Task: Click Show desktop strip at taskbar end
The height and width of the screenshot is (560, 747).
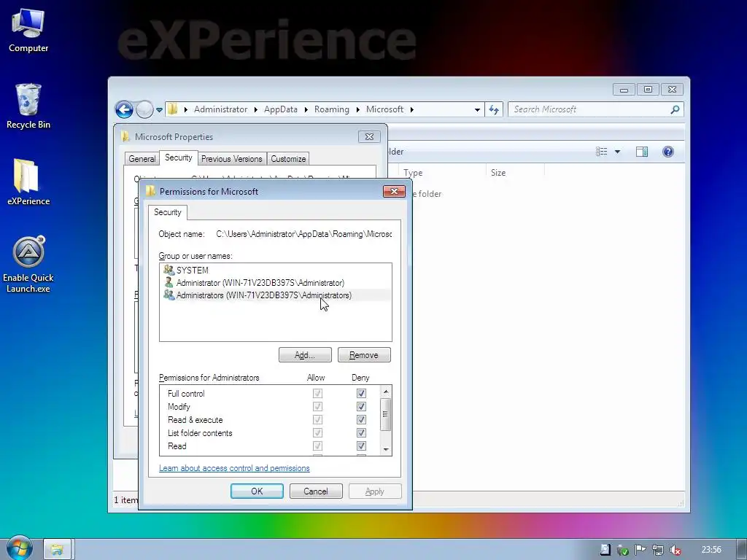Action: 741,550
